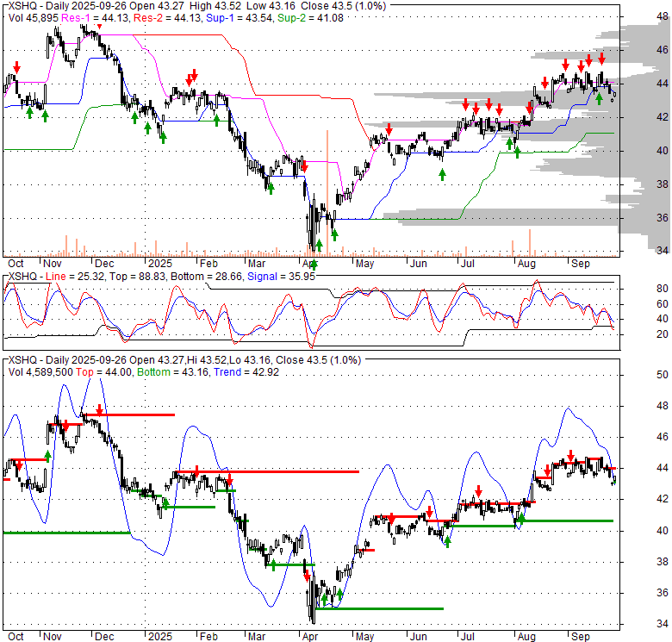672x642 pixels.
Task: Click the green arrow in early November, bottom chart
Action: (47, 456)
